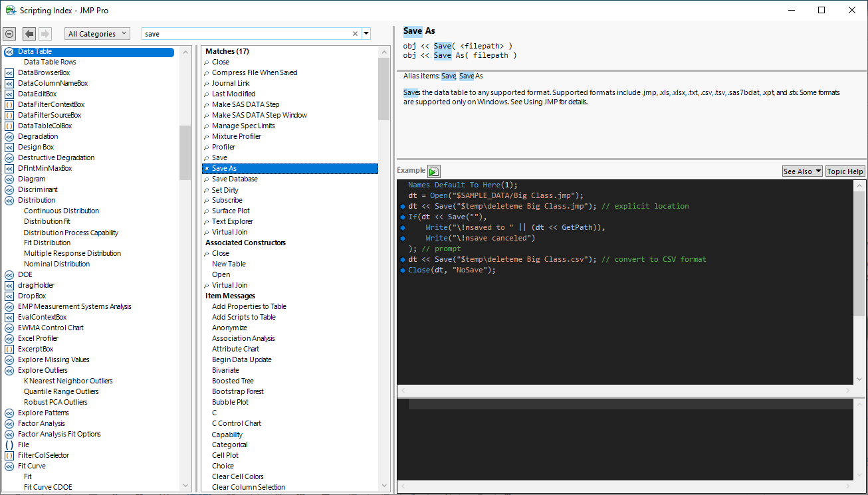This screenshot has height=495, width=868.
Task: Select Fit Distribution in the tree
Action: 47,243
